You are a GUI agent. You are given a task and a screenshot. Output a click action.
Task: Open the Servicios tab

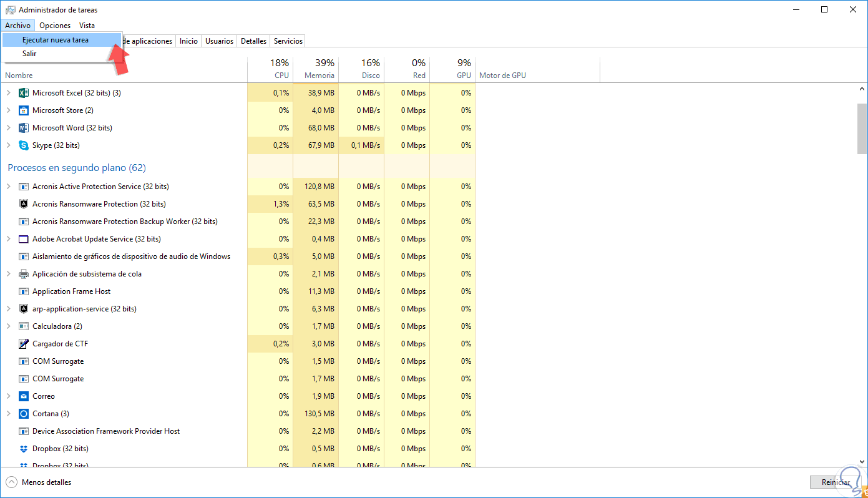288,41
